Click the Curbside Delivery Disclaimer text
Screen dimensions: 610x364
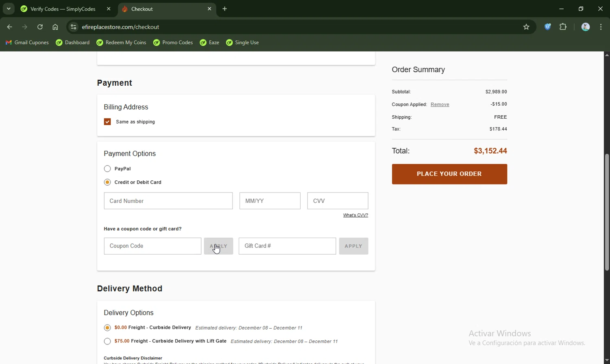pyautogui.click(x=133, y=358)
